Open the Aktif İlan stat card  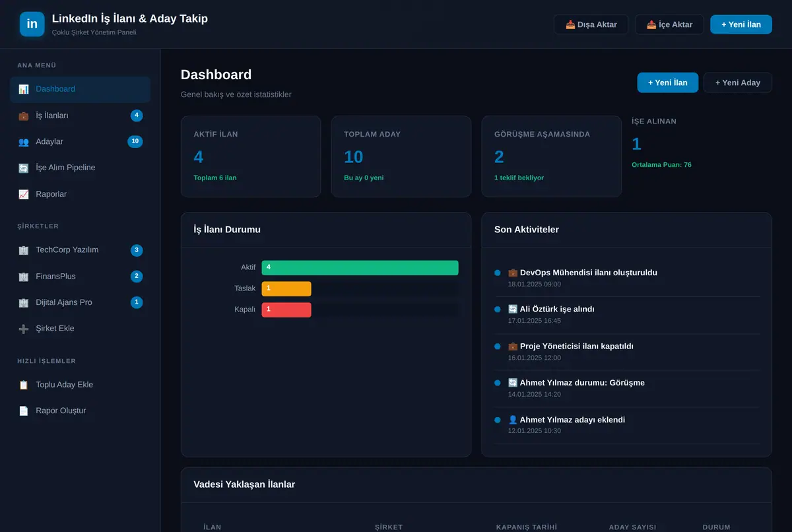click(x=251, y=156)
